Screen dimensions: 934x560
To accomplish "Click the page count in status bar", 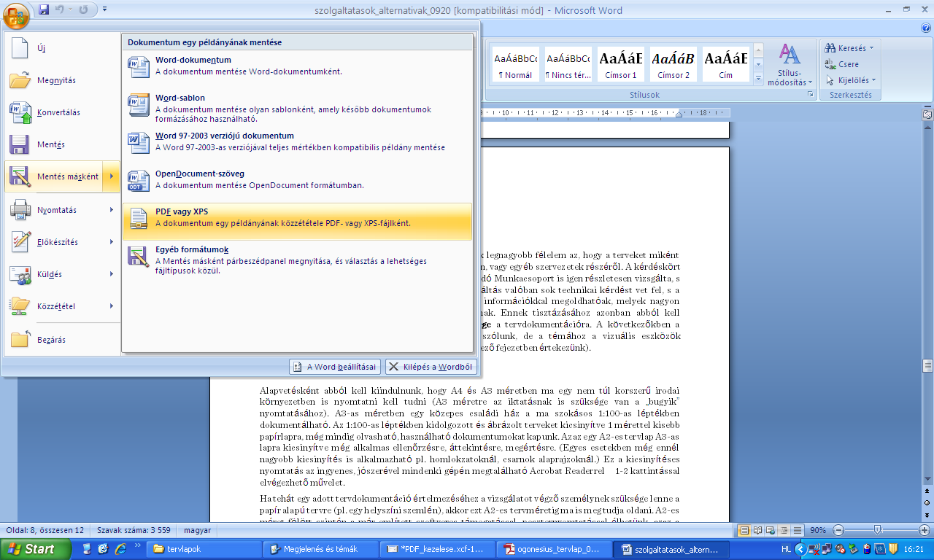I will coord(44,530).
